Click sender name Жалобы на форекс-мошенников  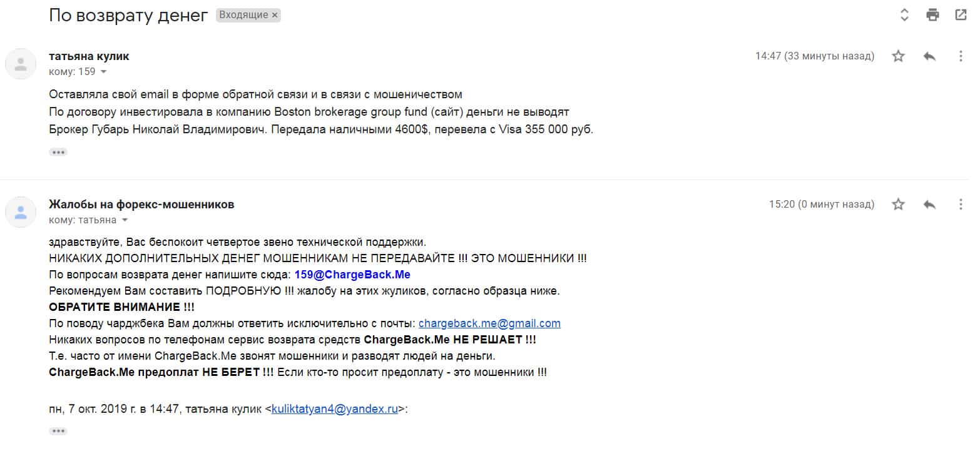click(141, 205)
